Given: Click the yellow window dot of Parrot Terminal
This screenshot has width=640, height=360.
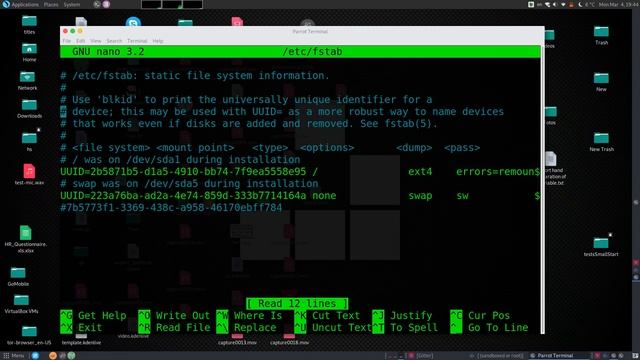Looking at the screenshot, I should (x=80, y=31).
